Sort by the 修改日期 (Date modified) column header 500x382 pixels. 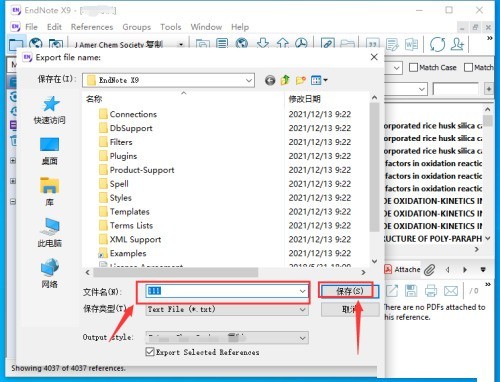(x=304, y=99)
